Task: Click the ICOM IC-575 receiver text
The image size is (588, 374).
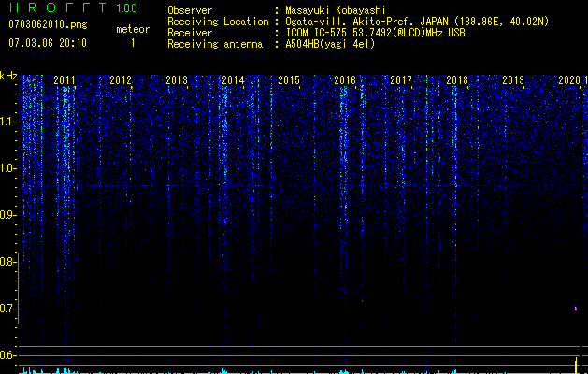Action: [x=375, y=33]
